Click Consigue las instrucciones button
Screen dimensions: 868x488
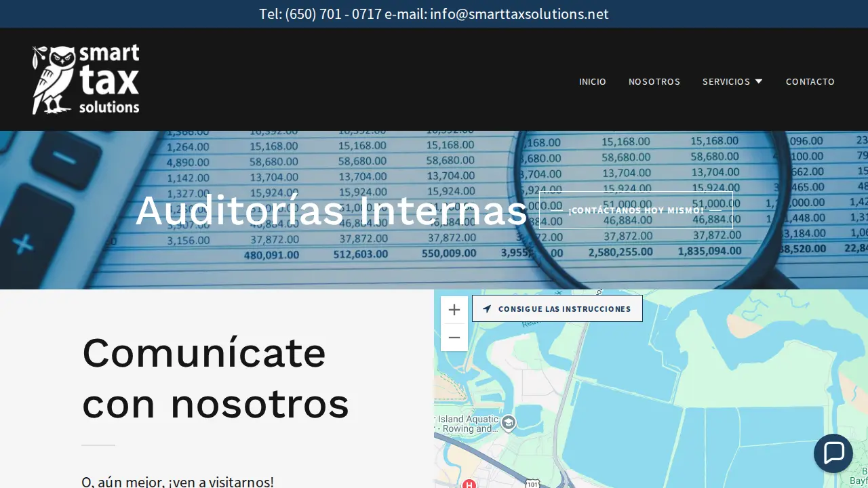pyautogui.click(x=557, y=308)
